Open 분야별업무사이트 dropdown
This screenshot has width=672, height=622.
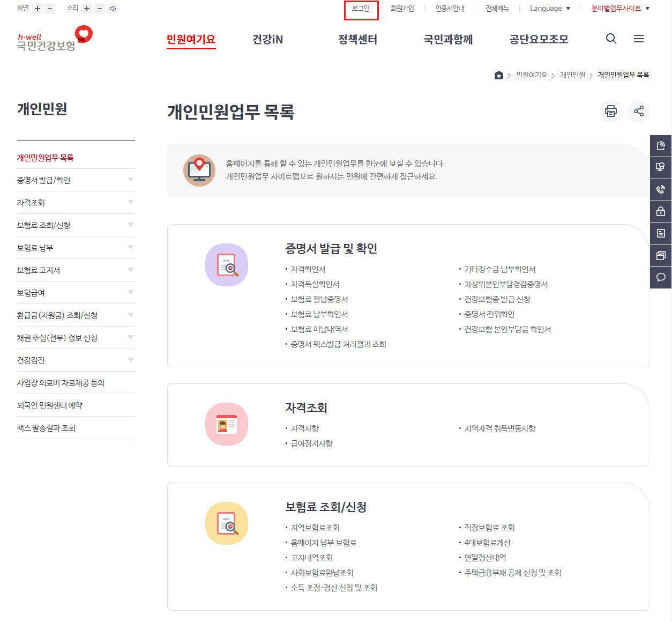tap(620, 9)
